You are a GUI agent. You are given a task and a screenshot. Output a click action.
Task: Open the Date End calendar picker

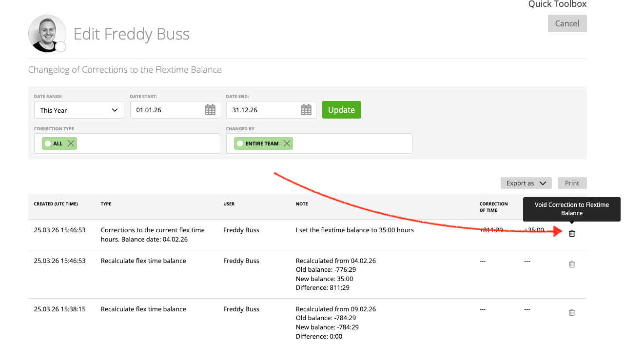(306, 110)
